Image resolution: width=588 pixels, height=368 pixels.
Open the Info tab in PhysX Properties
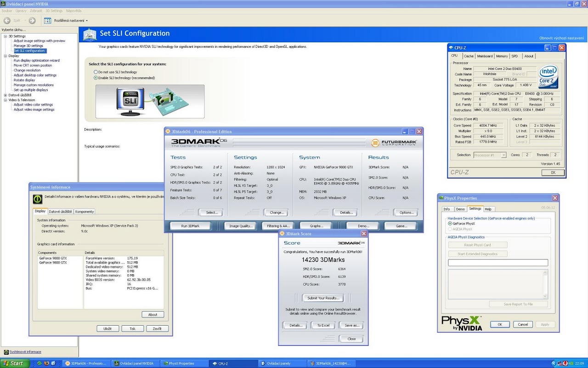click(447, 209)
